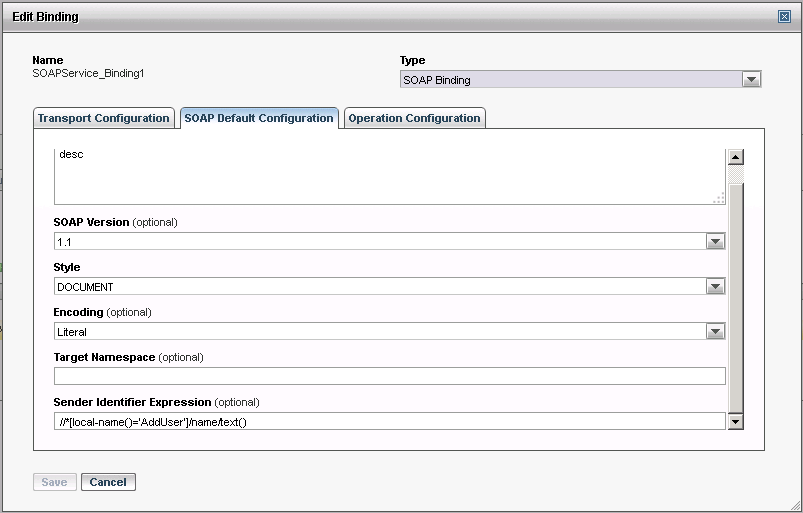Focus the Target Namespace text field

(x=389, y=377)
